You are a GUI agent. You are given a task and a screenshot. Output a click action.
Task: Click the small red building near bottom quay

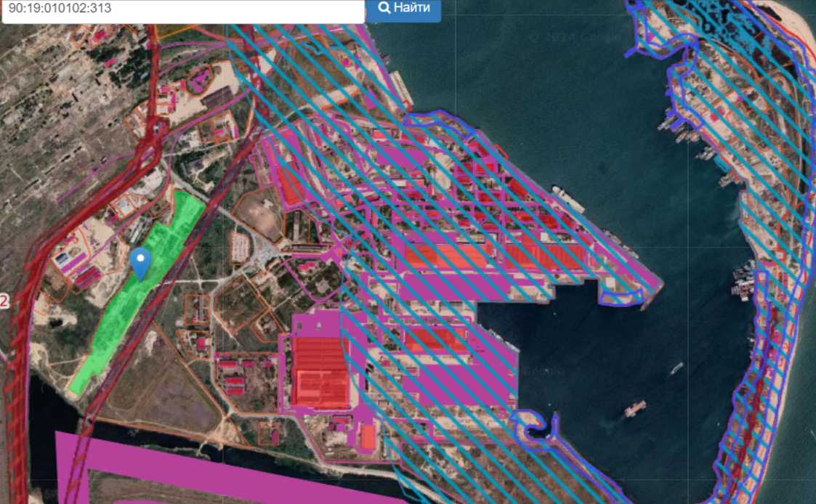(x=368, y=436)
